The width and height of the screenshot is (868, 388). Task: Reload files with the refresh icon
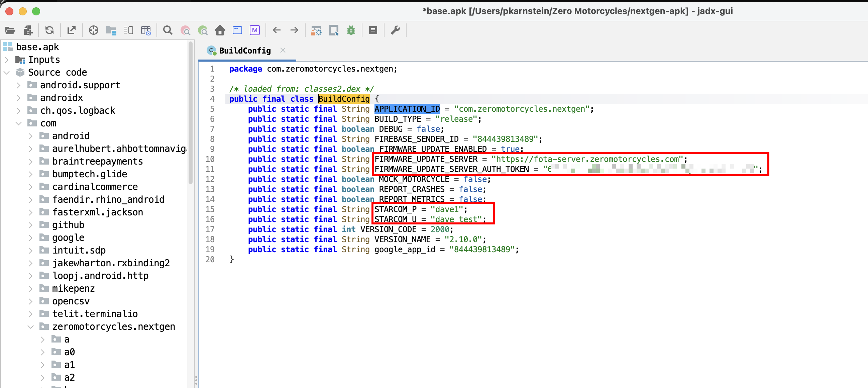pos(49,31)
